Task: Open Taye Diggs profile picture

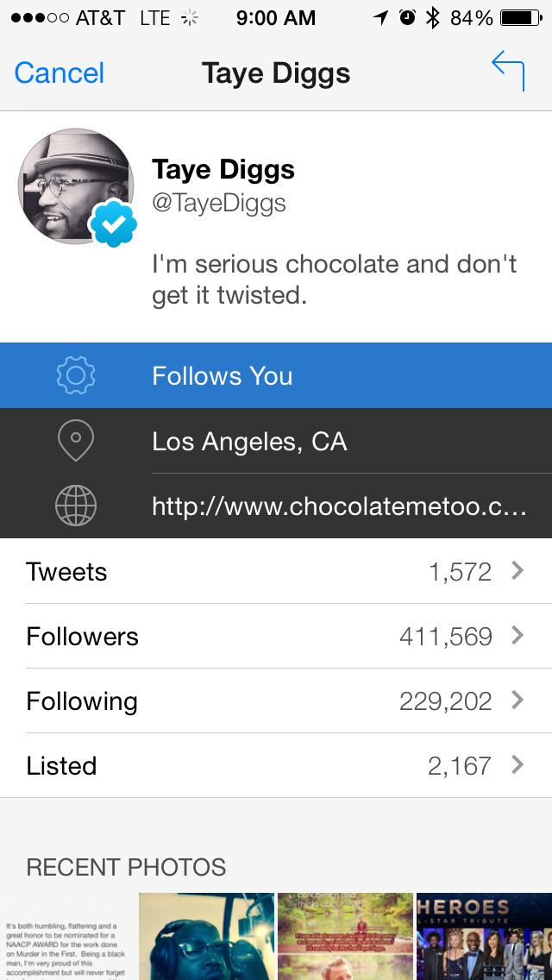Action: 74,185
